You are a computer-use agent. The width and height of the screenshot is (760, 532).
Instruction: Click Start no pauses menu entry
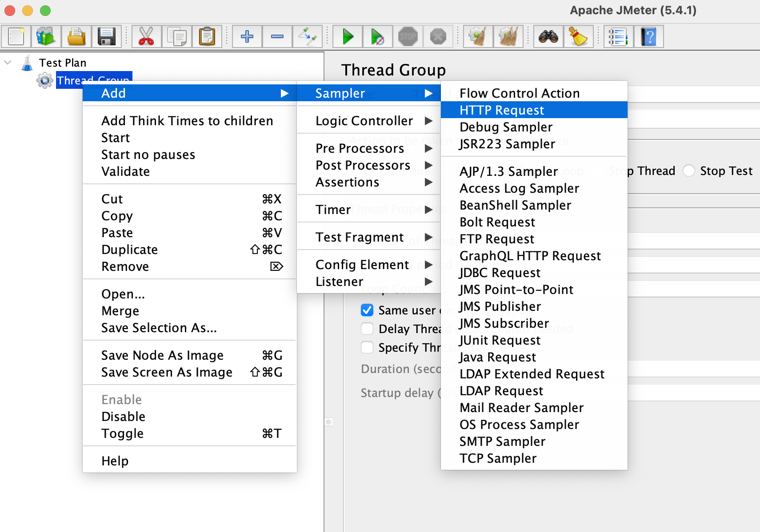coord(190,155)
